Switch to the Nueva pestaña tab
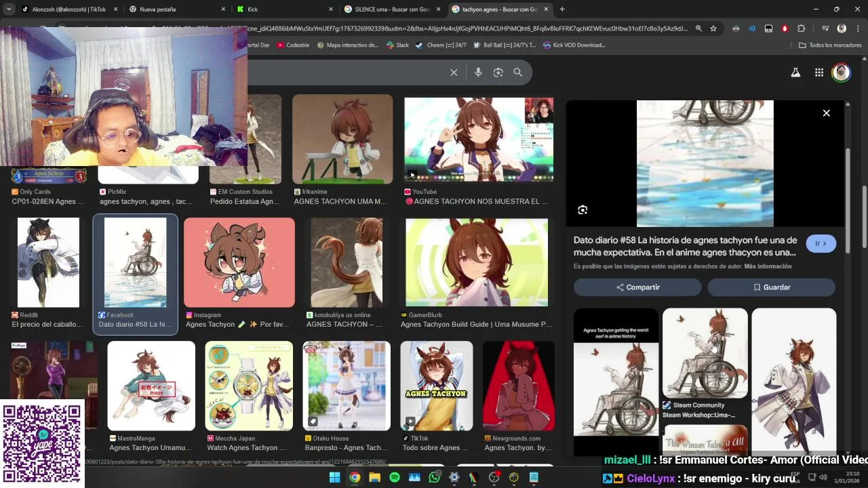Screen dimensions: 868x488 click(x=176, y=9)
